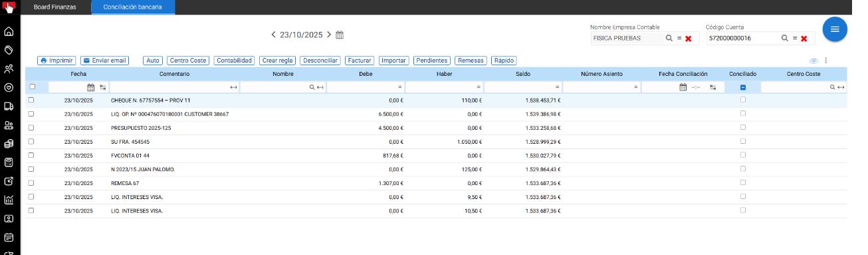Image resolution: width=868 pixels, height=255 pixels.
Task: Open the blue round hamburger menu button
Action: [835, 29]
